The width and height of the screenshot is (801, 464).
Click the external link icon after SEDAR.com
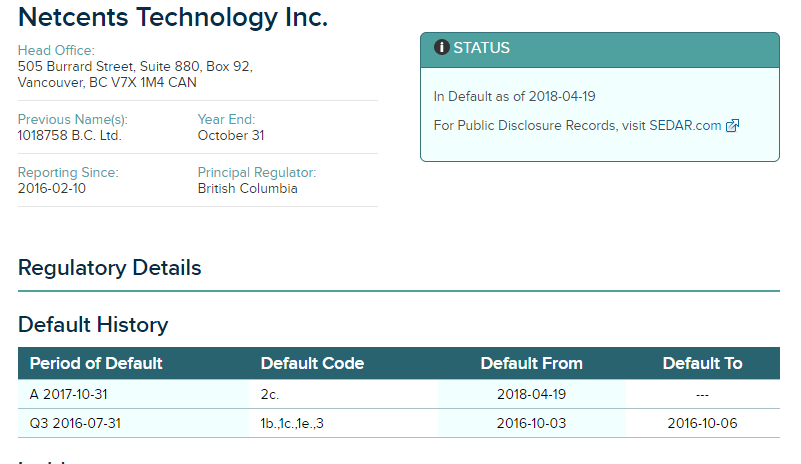point(732,126)
